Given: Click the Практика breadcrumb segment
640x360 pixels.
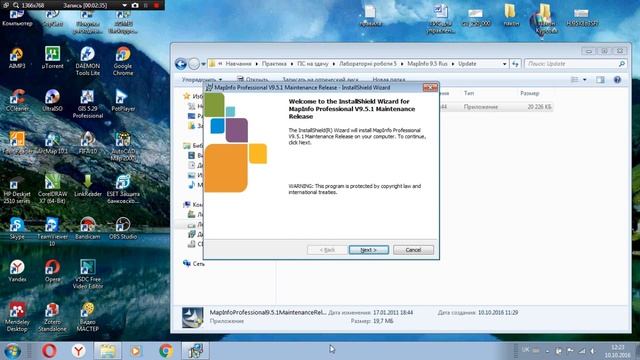Looking at the screenshot, I should click(274, 64).
